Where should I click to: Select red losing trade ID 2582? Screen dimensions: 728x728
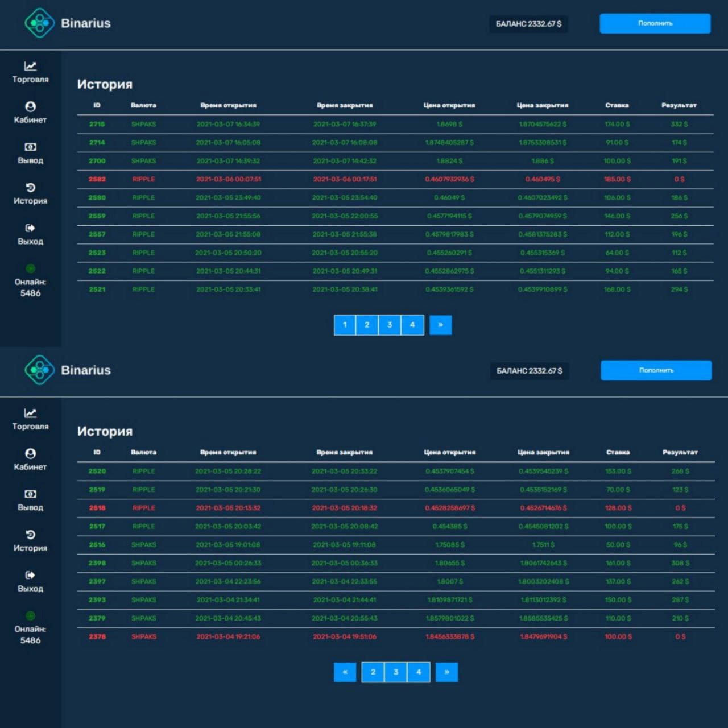click(97, 179)
